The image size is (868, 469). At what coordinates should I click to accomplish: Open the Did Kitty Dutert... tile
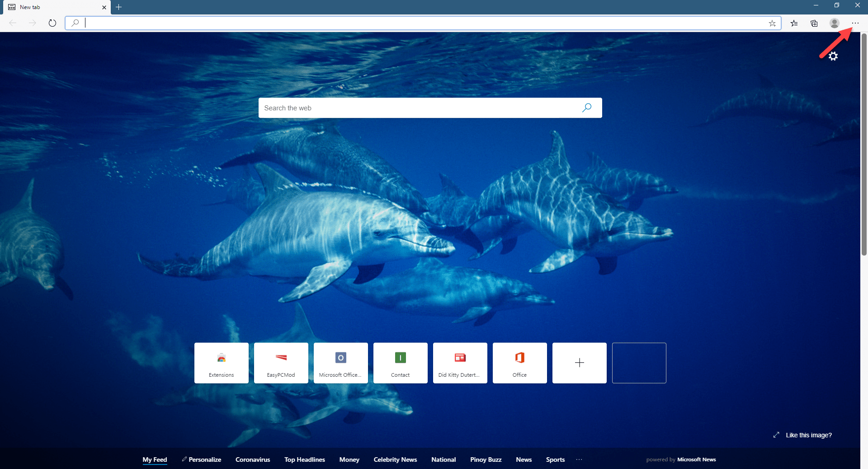[460, 363]
